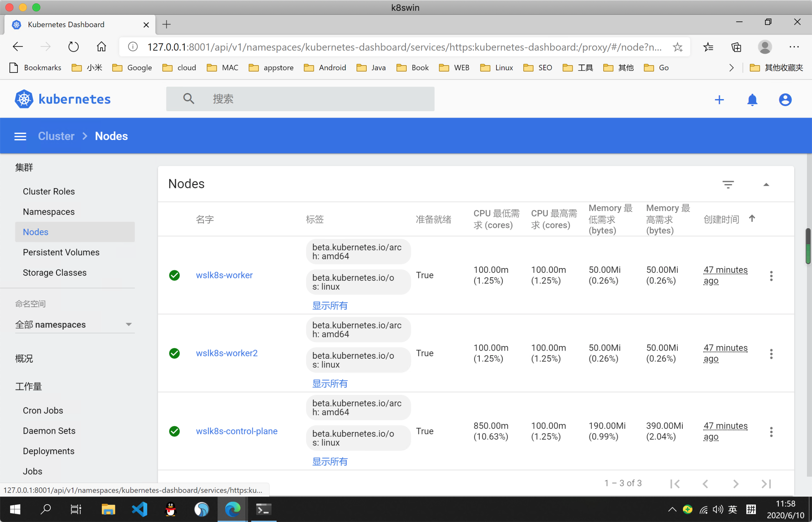
Task: Show site information icon in address bar
Action: pos(132,47)
